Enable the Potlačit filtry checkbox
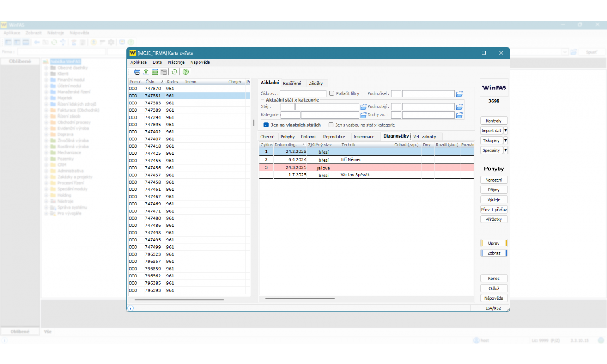Image resolution: width=607 pixels, height=364 pixels. [332, 93]
